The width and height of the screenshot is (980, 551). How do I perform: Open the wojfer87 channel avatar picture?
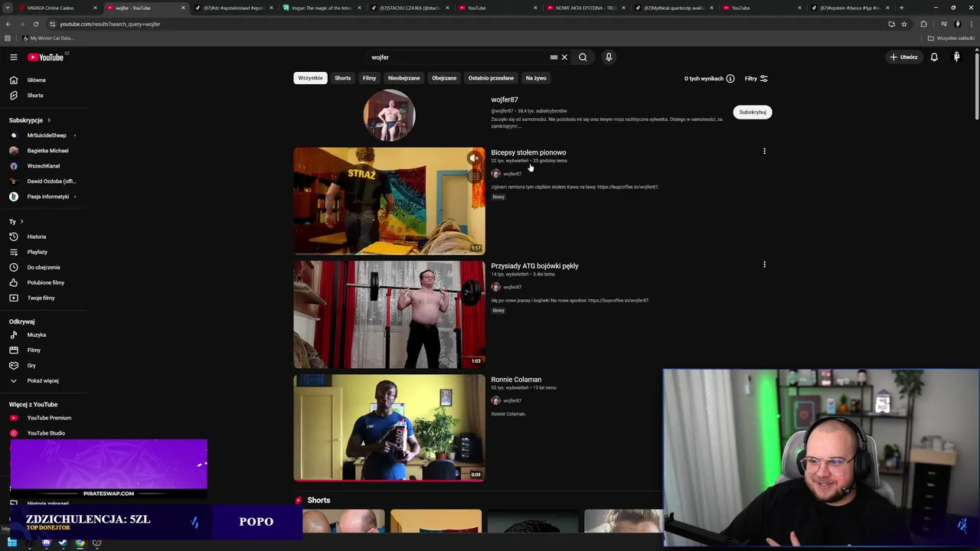tap(389, 116)
